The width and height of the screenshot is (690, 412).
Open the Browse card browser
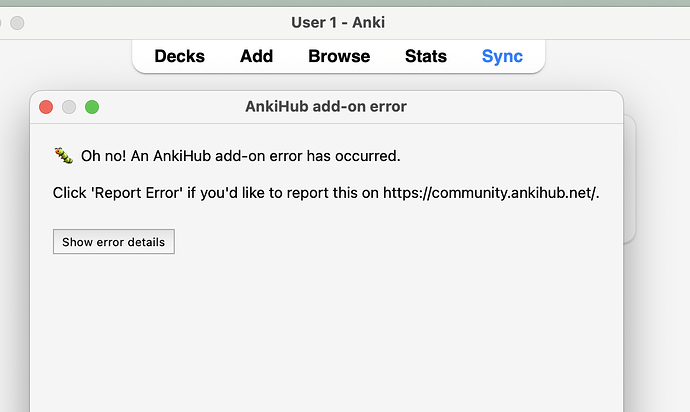[339, 56]
